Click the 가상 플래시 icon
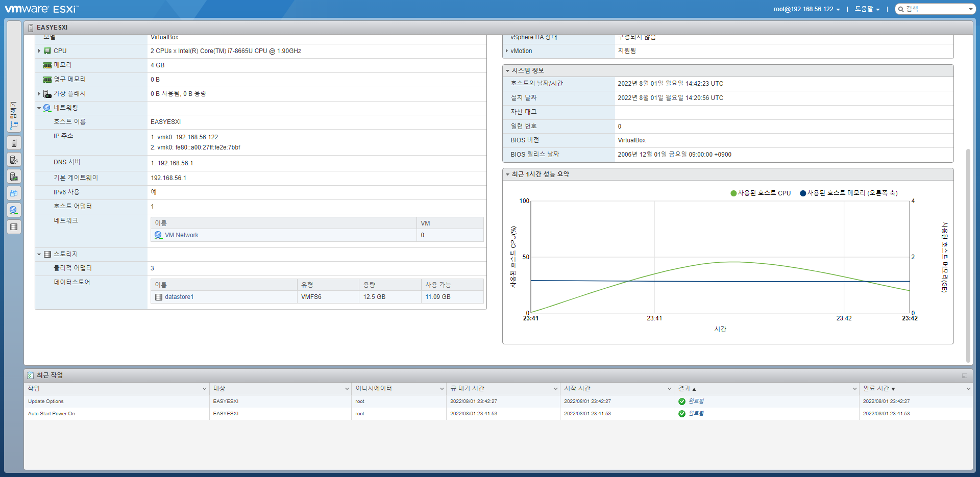The width and height of the screenshot is (980, 477). 47,94
